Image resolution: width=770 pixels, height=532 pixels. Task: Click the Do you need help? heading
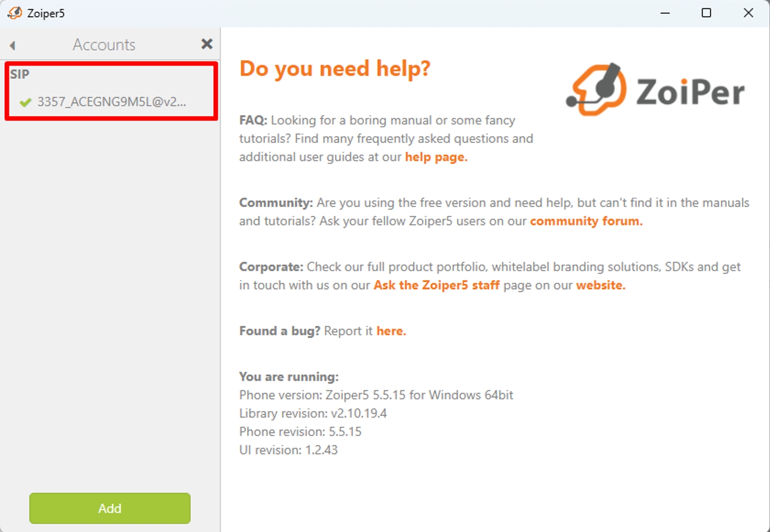tap(335, 69)
